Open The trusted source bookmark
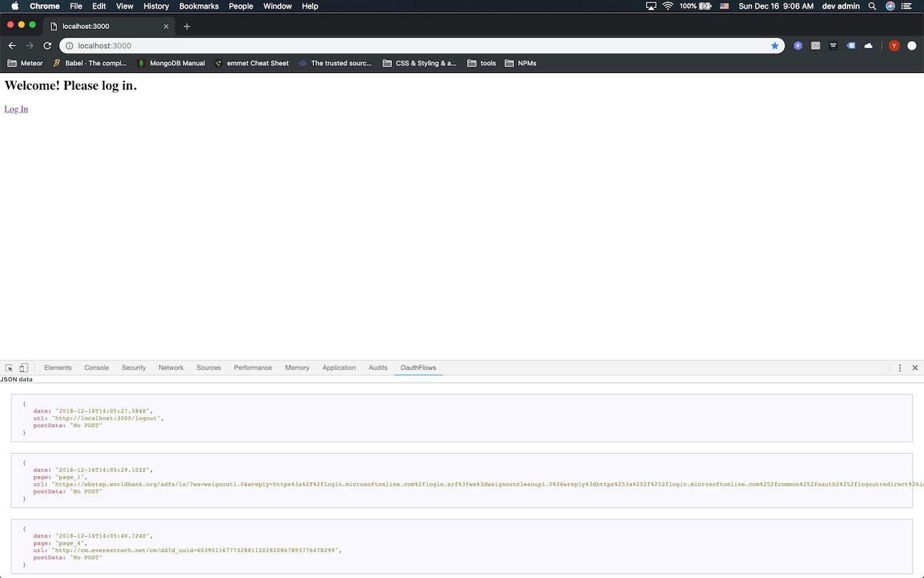This screenshot has width=924, height=578. [335, 63]
